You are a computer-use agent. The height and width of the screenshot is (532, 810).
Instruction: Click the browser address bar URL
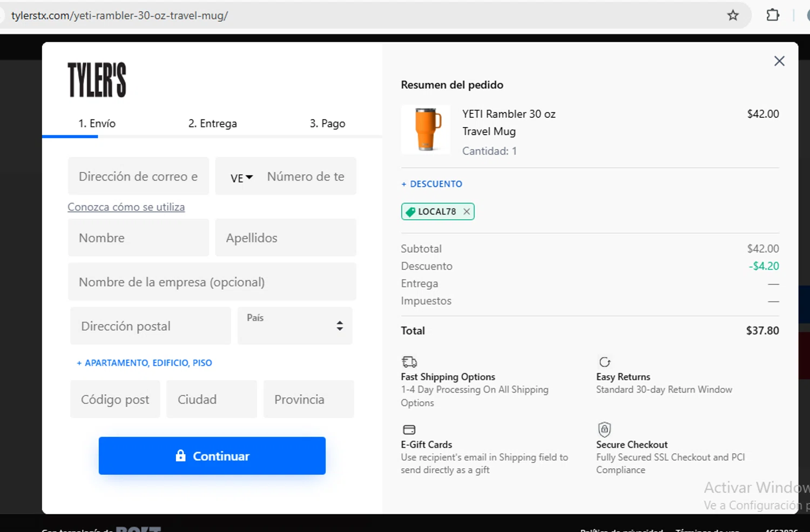point(119,16)
